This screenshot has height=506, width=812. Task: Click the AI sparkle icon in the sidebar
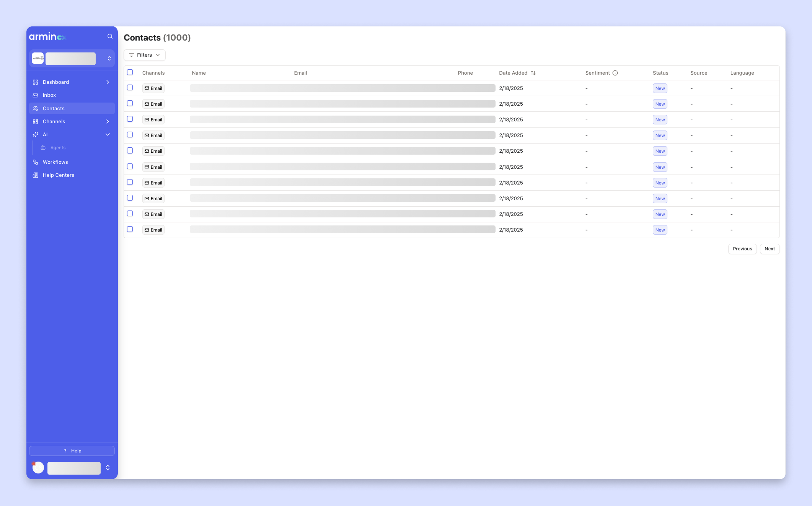click(36, 135)
